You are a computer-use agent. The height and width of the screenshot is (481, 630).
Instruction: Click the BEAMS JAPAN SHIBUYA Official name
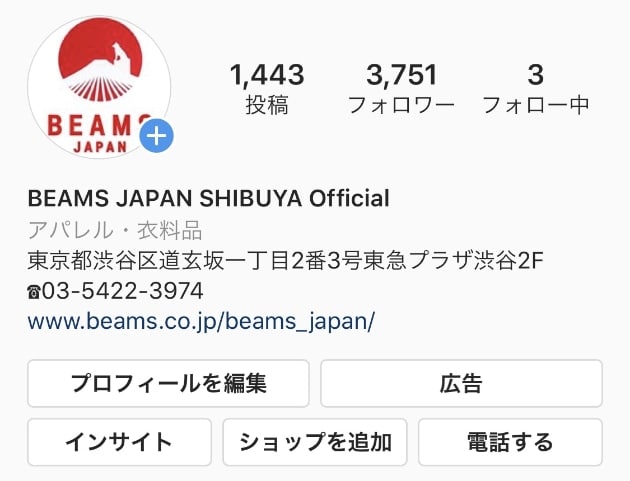pos(209,198)
